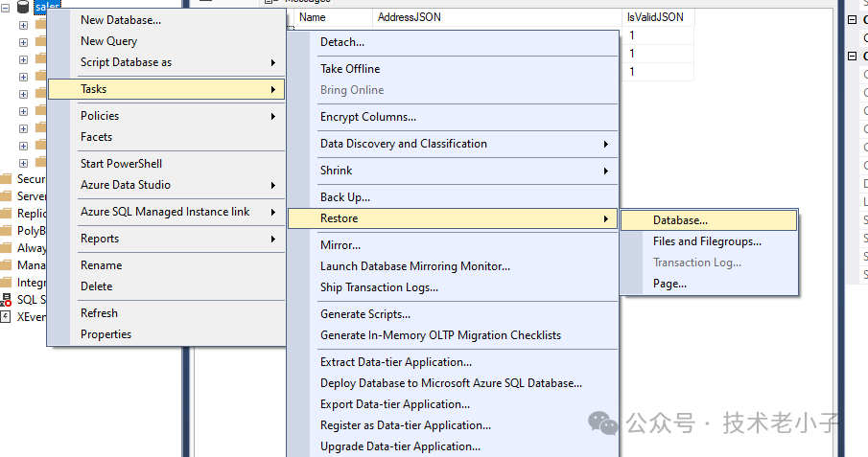The height and width of the screenshot is (457, 868).
Task: Click the PolyBase folder icon
Action: coord(7,230)
